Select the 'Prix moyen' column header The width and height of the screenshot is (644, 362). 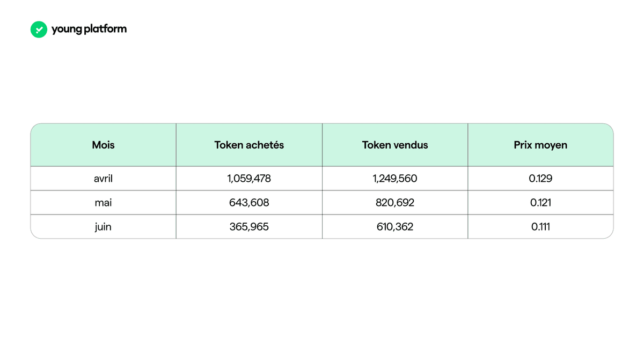(540, 145)
